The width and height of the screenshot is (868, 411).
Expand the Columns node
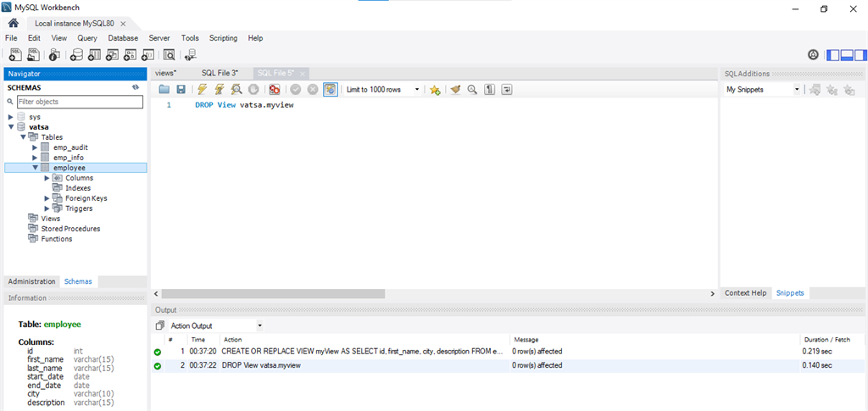tap(47, 178)
